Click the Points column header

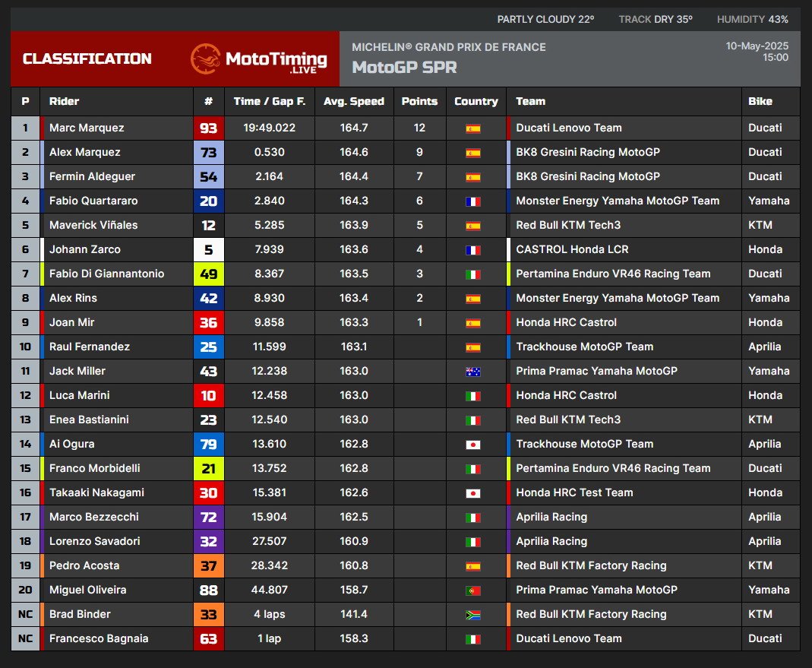tap(419, 101)
